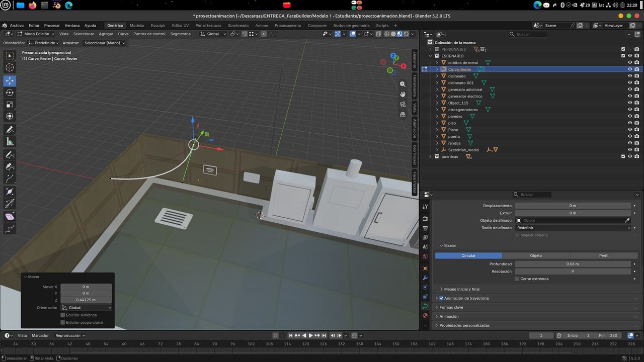Open Reproducción timeline popover
The image size is (644, 362).
[x=70, y=335]
